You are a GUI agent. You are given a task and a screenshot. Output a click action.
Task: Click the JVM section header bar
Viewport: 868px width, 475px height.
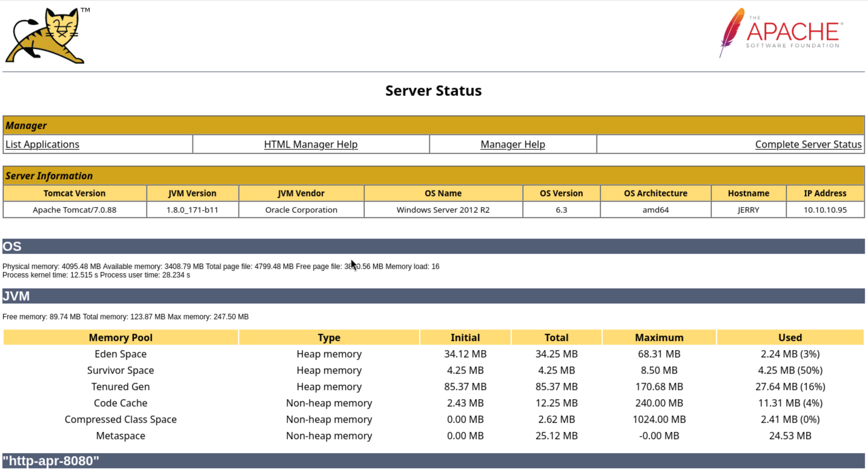[x=433, y=296]
